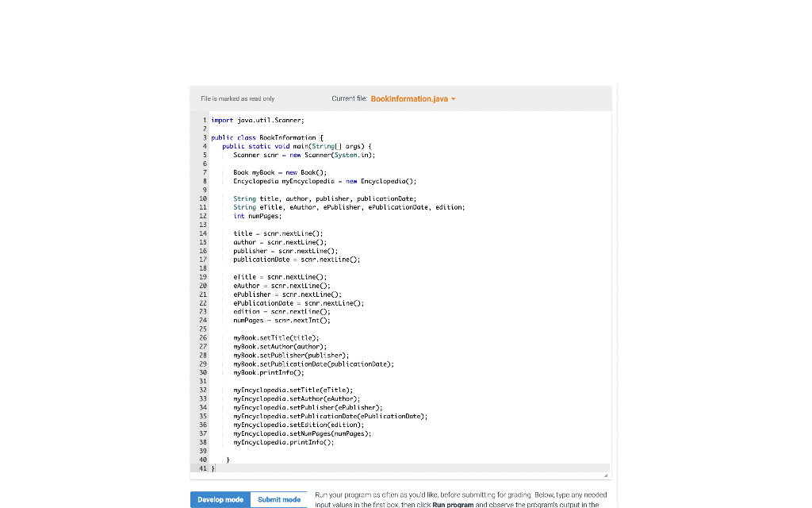This screenshot has width=812, height=508.
Task: Click the numPages = scnr.nextInt() line
Action: pos(282,320)
